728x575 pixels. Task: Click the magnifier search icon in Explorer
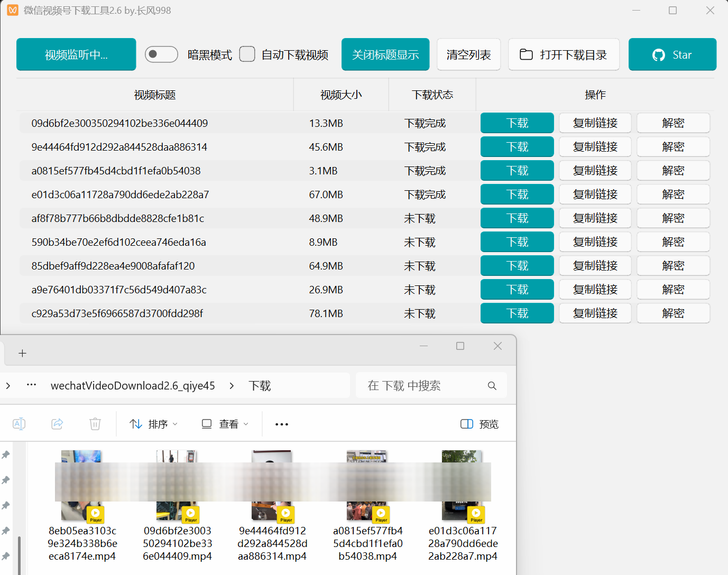click(x=492, y=385)
